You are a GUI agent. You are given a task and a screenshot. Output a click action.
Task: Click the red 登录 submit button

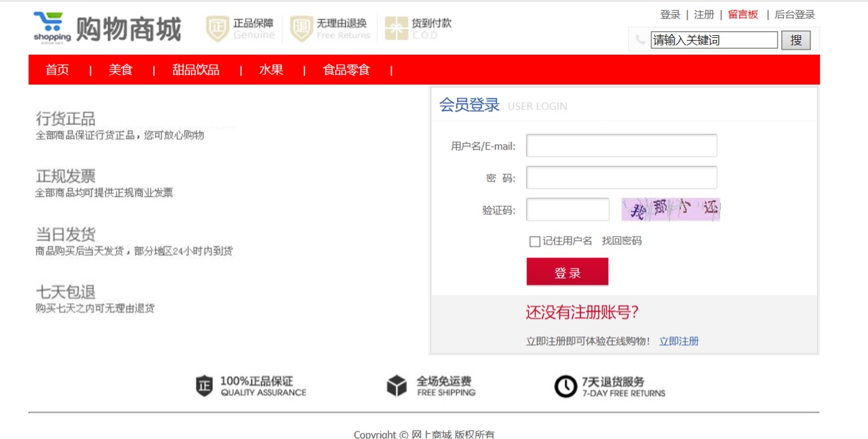[x=568, y=272]
